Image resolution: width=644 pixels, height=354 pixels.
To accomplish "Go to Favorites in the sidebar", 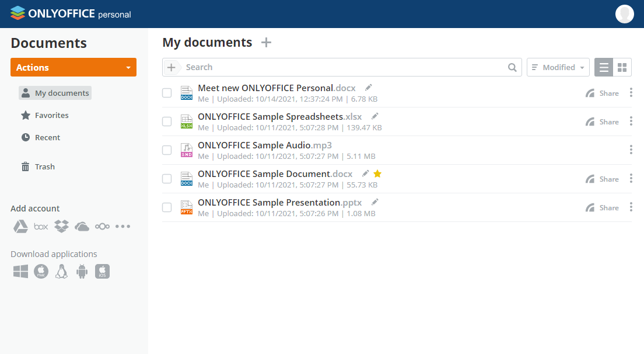I will coord(51,115).
